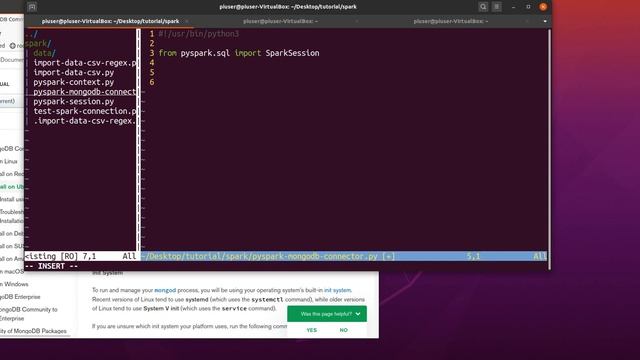Open the 'on Windows' browser sidebar link
Viewport: 640px width, 360px height.
(14, 284)
